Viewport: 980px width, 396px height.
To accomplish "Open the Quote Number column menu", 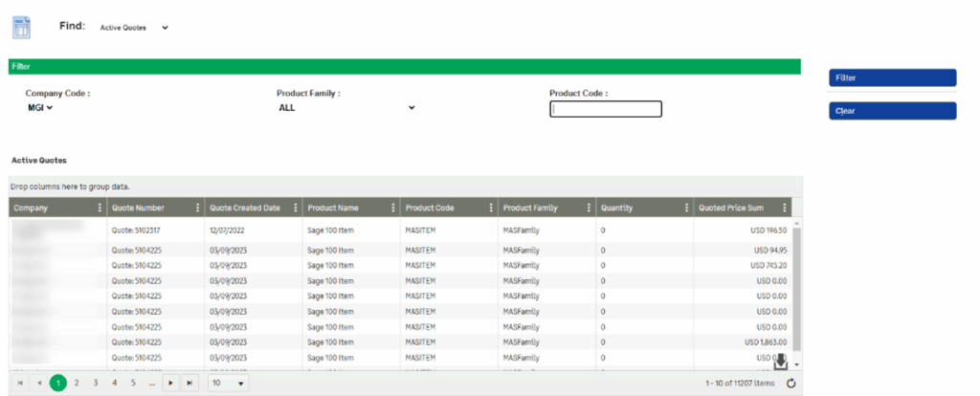I will tap(198, 208).
